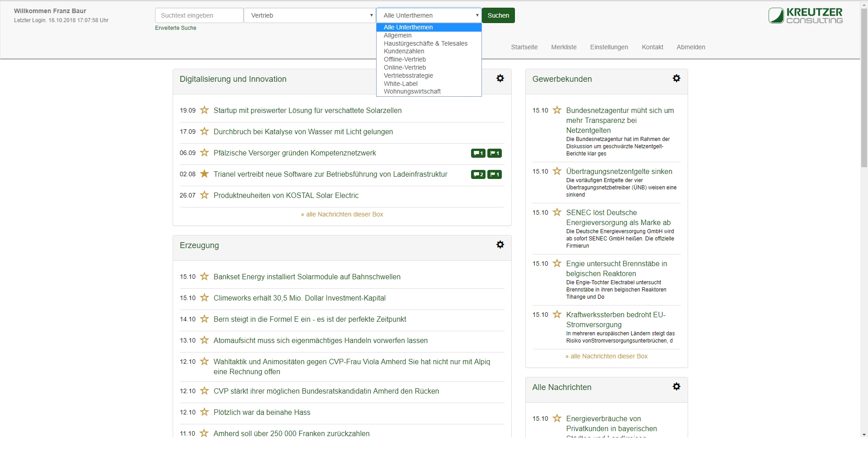
Task: Open the Vertrieb category dropdown
Action: point(310,15)
